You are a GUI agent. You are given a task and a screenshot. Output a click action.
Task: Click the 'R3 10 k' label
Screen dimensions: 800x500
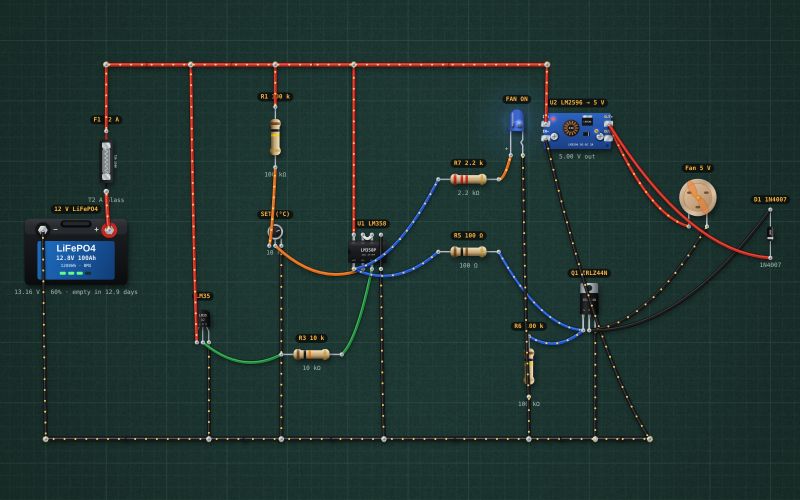(x=311, y=338)
